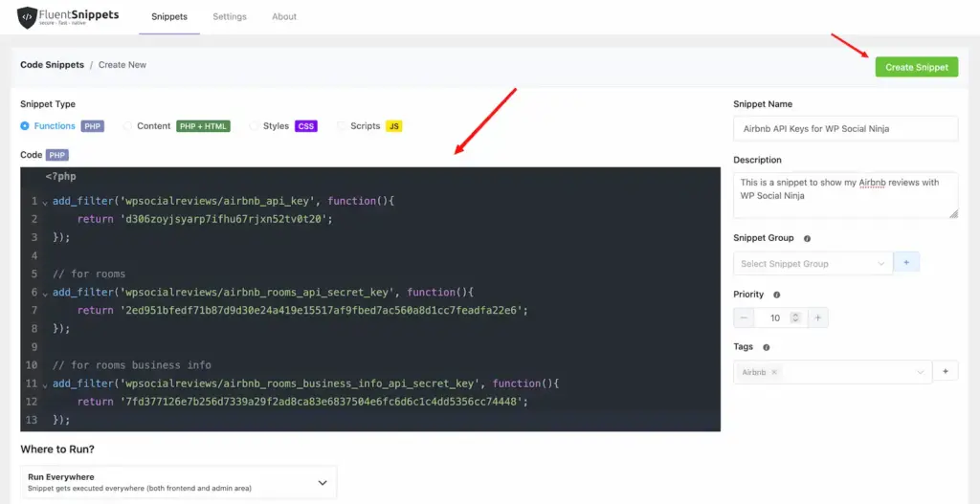The image size is (980, 504).
Task: Click the JS badge
Action: coord(393,126)
